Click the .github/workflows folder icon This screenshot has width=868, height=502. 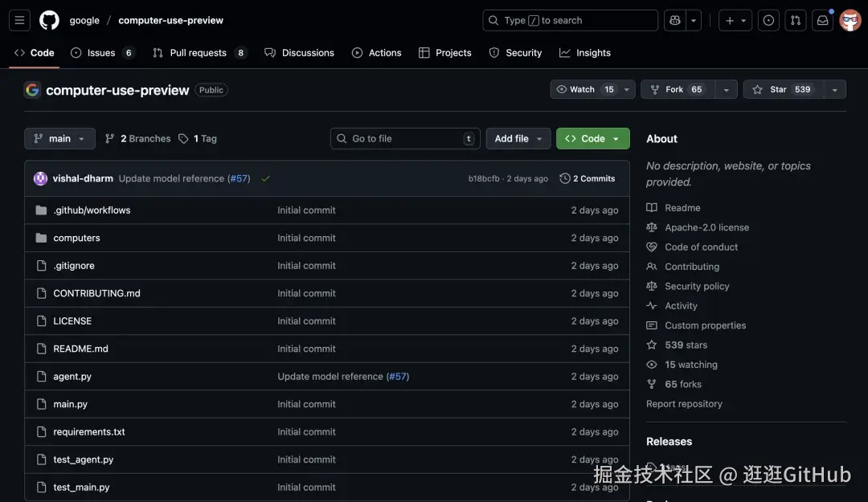click(x=41, y=210)
